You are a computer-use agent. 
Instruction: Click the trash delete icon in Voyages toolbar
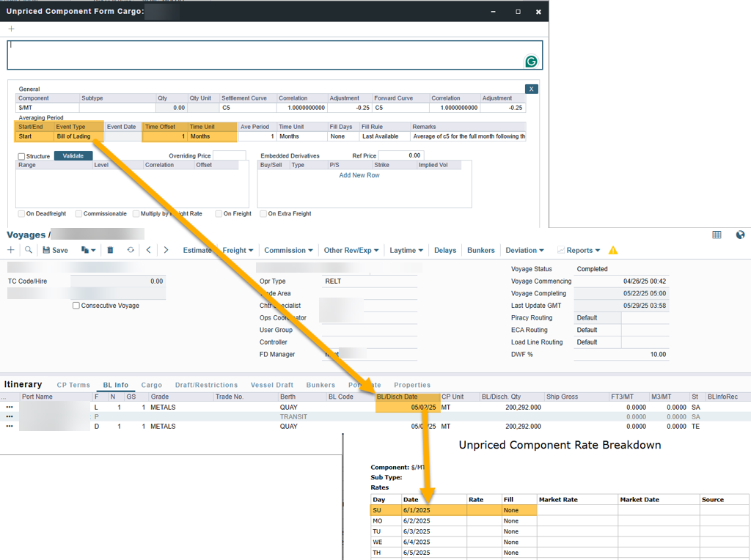110,250
